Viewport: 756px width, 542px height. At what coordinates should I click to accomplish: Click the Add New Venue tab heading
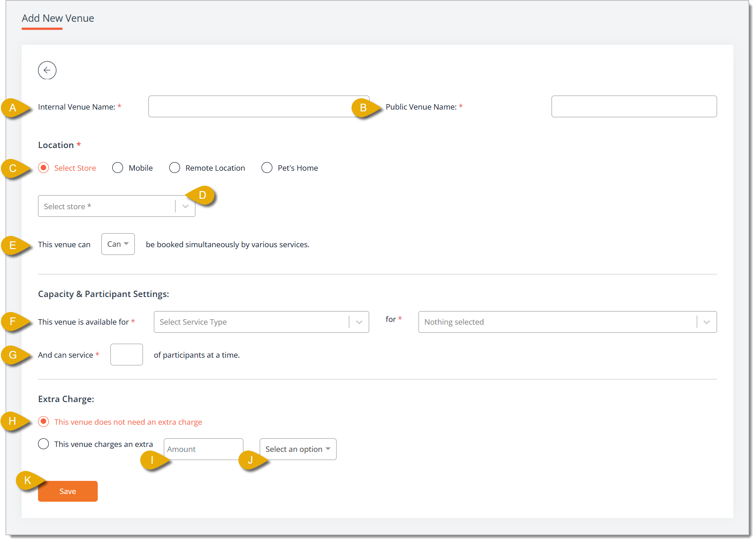tap(58, 19)
